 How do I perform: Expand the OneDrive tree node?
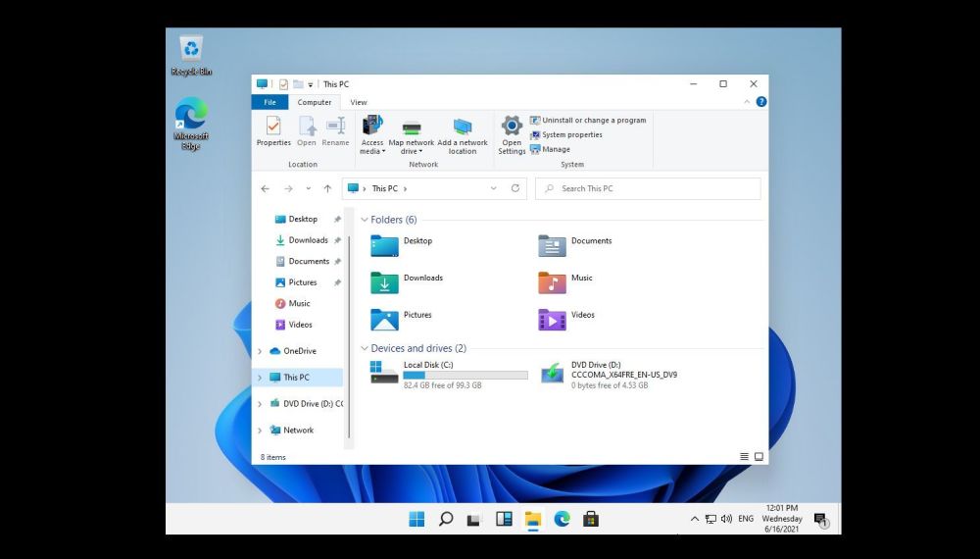(260, 351)
